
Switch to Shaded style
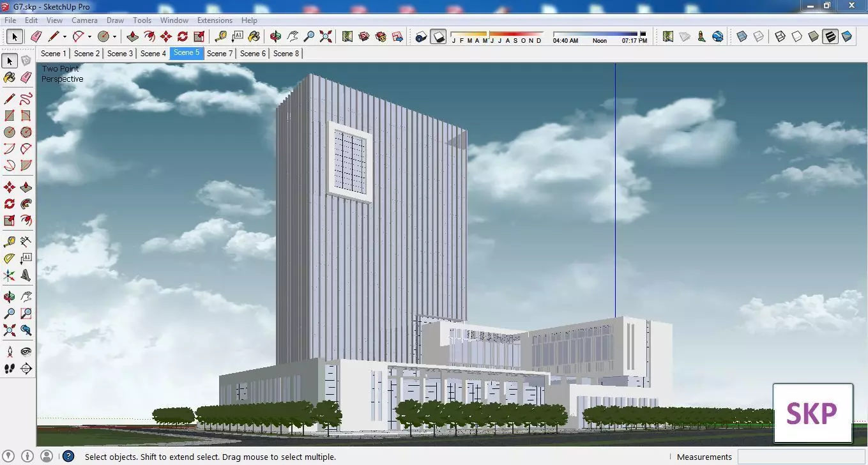click(x=814, y=36)
